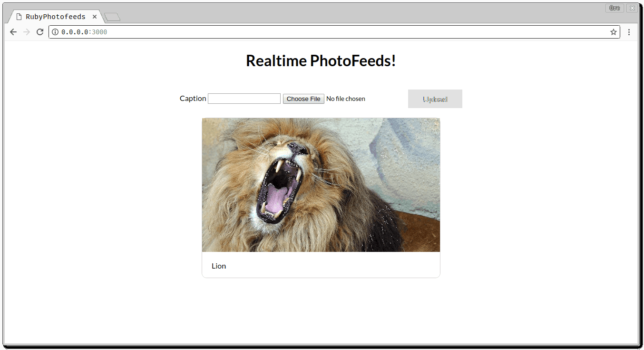Close the browser window with X
Screen dimensions: 644x350
(631, 8)
